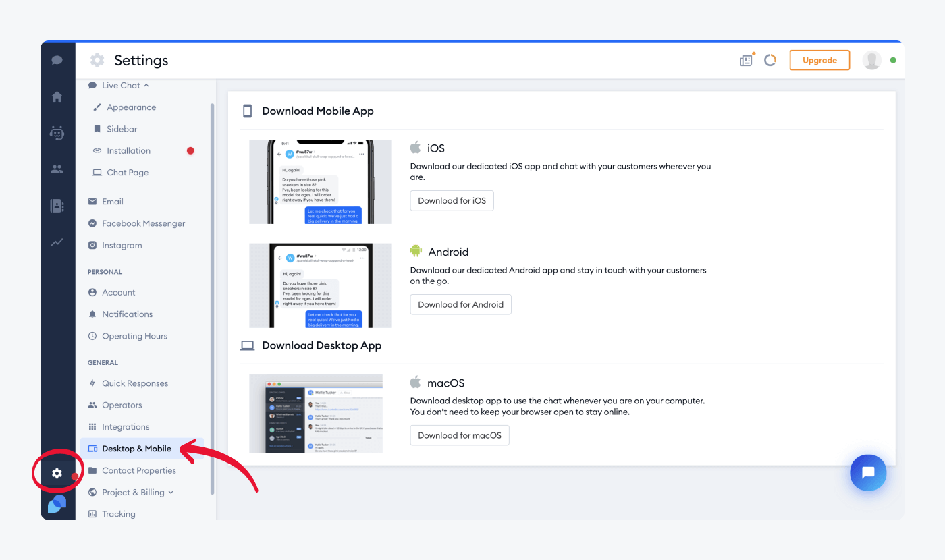Open Appearance settings
This screenshot has height=560, width=945.
(131, 107)
